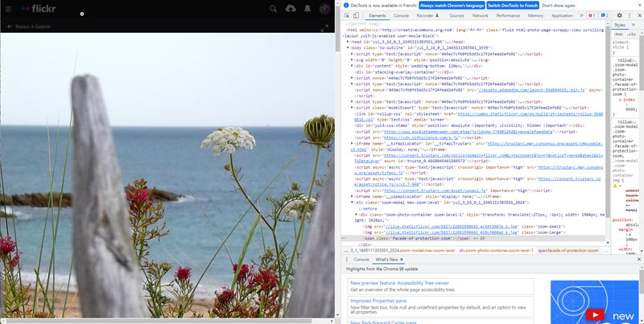
Task: Switch to the top Console panel tab
Action: pyautogui.click(x=401, y=15)
